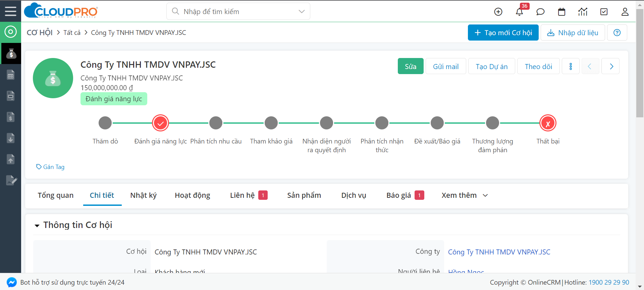Open the calculator document sidebar icon
This screenshot has height=290, width=644.
[x=10, y=74]
